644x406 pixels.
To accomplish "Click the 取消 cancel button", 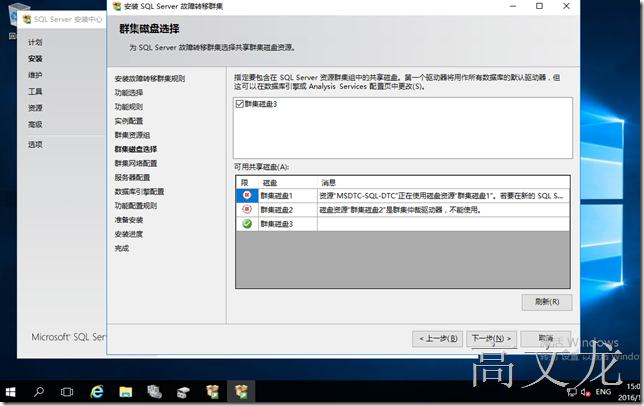I will [545, 339].
